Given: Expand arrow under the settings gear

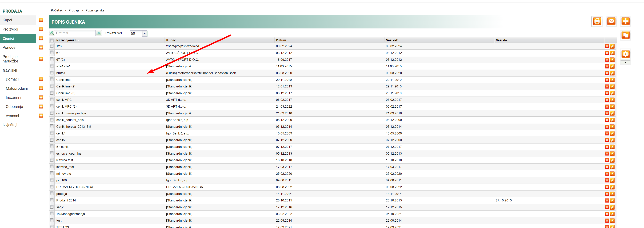Looking at the screenshot, I should tap(625, 62).
